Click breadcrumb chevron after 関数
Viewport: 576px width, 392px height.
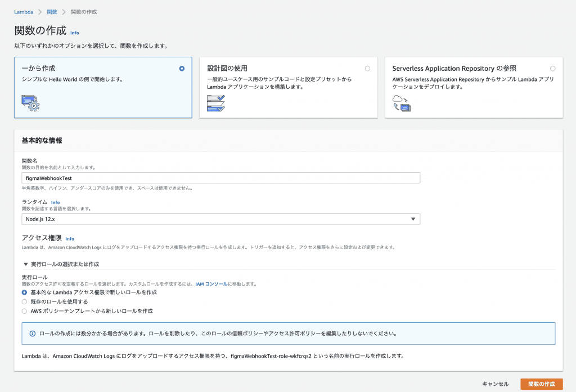point(64,12)
